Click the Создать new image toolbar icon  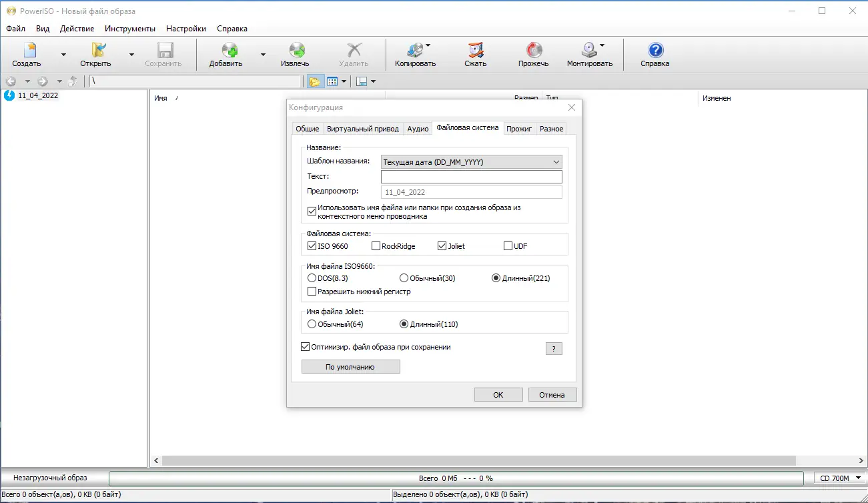(x=29, y=51)
